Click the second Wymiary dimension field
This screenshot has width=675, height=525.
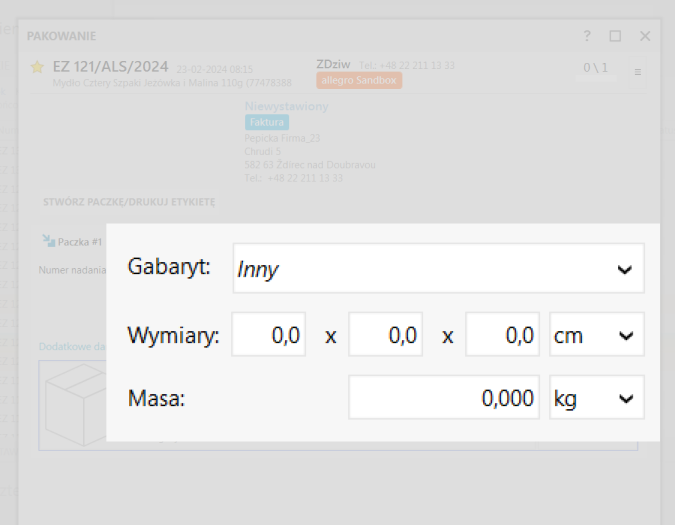point(385,334)
